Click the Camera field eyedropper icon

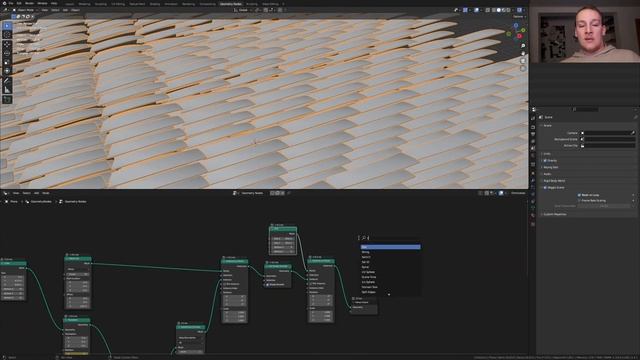tap(633, 133)
